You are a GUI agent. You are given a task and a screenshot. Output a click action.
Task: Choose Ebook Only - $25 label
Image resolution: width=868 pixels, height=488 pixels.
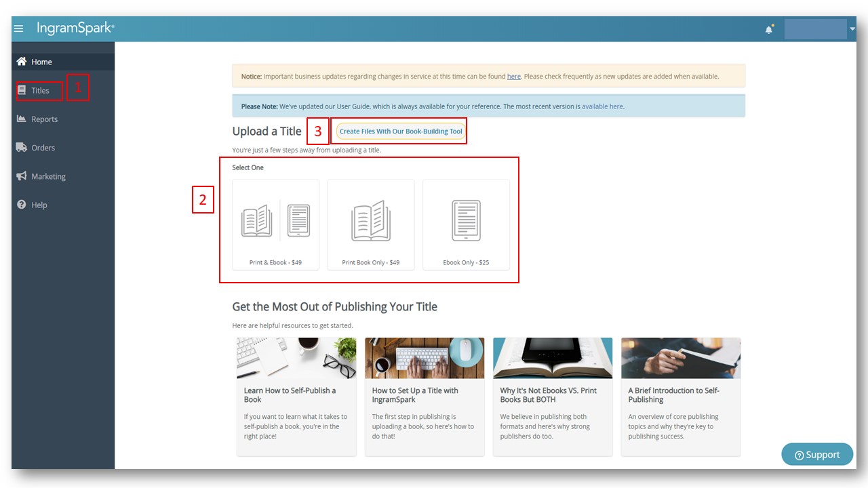466,262
